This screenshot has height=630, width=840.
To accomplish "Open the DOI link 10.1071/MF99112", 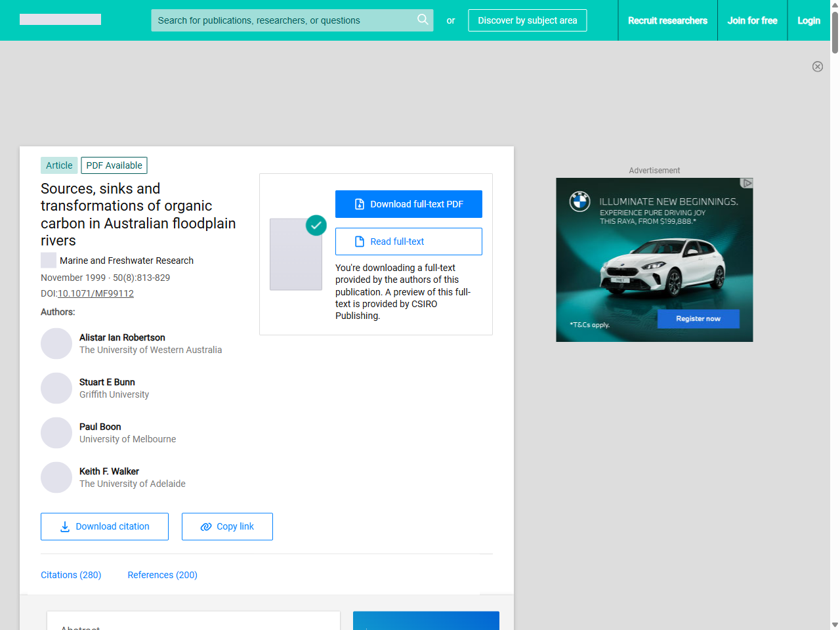I will pyautogui.click(x=96, y=293).
